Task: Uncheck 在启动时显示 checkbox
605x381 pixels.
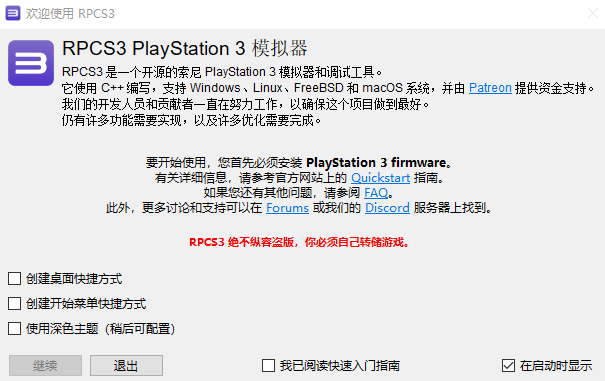Action: point(508,365)
